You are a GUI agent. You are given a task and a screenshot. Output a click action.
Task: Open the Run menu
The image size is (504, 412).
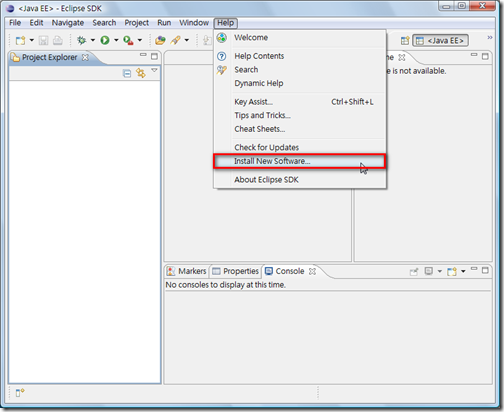click(x=164, y=23)
